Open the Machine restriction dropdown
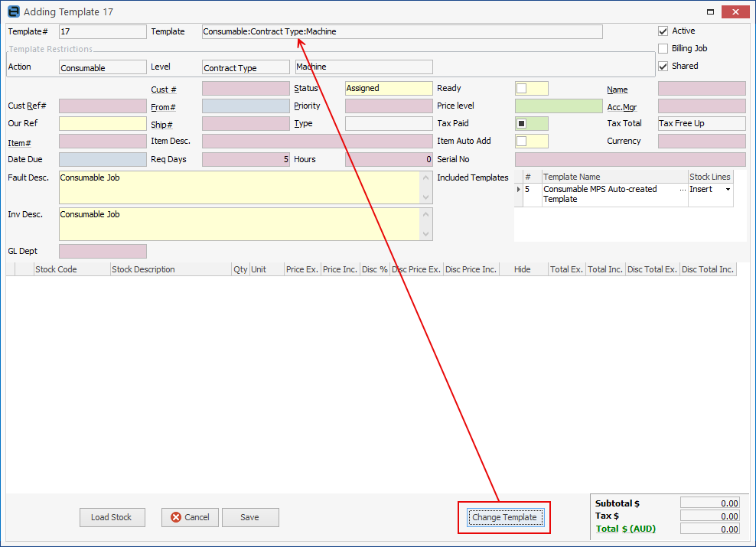Viewport: 756px width, 547px height. click(364, 67)
